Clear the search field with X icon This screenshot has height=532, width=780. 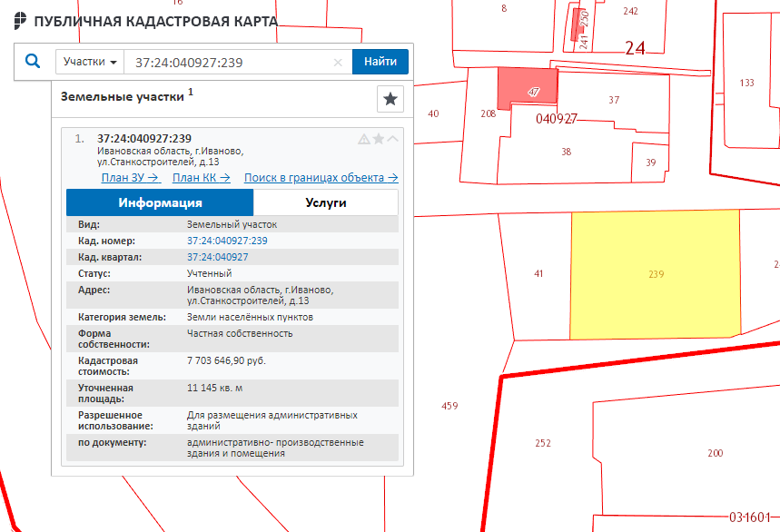click(x=338, y=63)
